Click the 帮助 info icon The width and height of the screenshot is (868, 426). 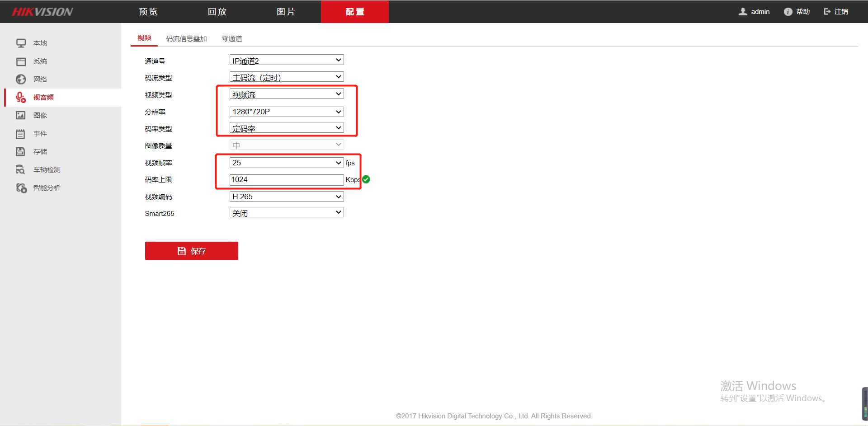(x=788, y=12)
